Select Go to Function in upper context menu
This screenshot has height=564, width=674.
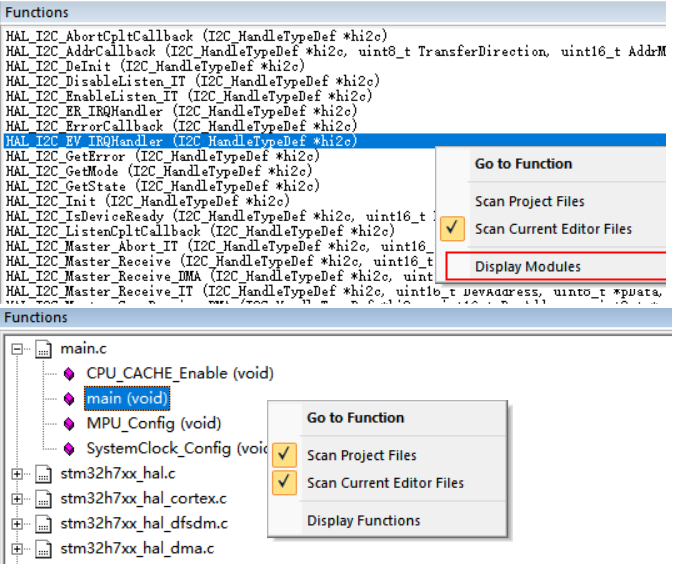[x=523, y=164]
